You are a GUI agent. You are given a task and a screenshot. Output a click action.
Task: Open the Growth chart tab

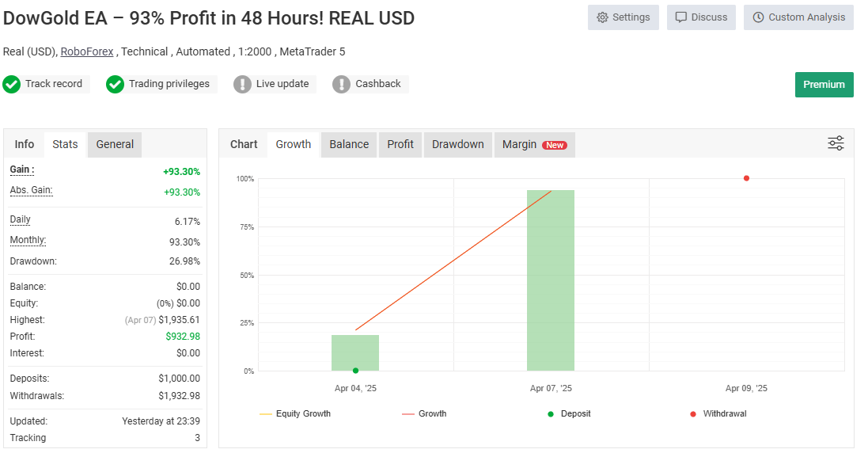click(294, 145)
